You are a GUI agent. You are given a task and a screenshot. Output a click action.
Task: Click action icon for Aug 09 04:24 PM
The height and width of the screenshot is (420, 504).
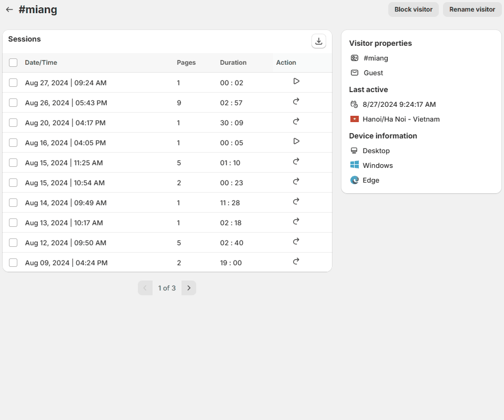pos(296,261)
